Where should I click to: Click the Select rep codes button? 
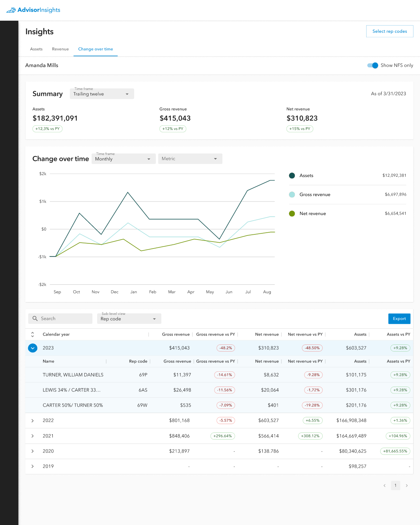[390, 31]
